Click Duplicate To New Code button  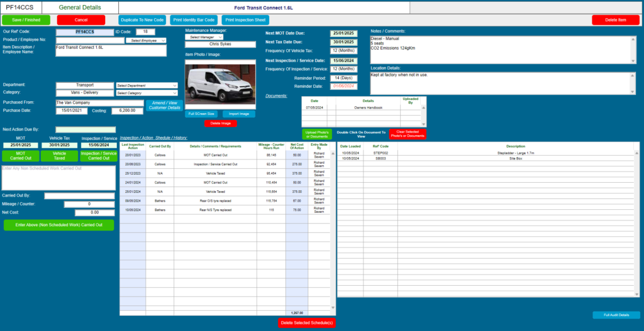point(143,19)
